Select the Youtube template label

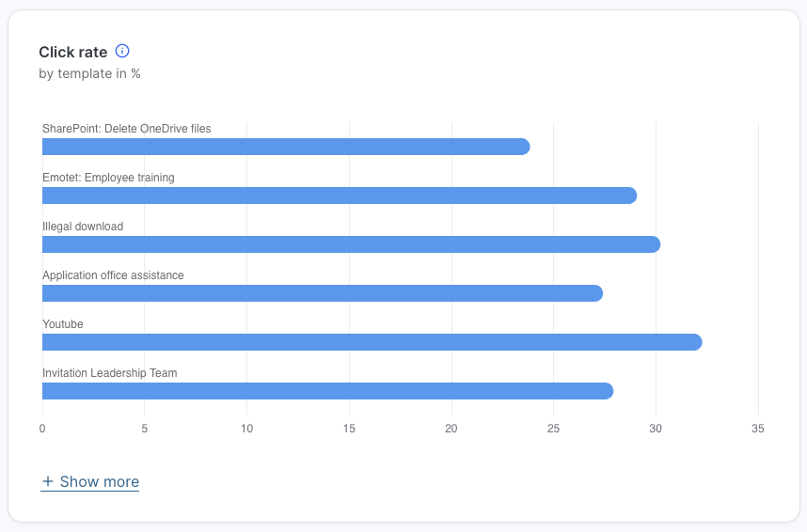click(63, 324)
